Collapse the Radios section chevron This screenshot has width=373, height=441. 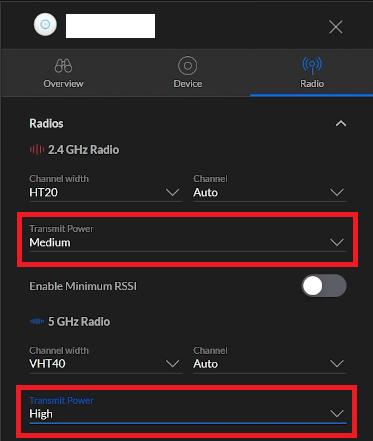click(x=341, y=124)
